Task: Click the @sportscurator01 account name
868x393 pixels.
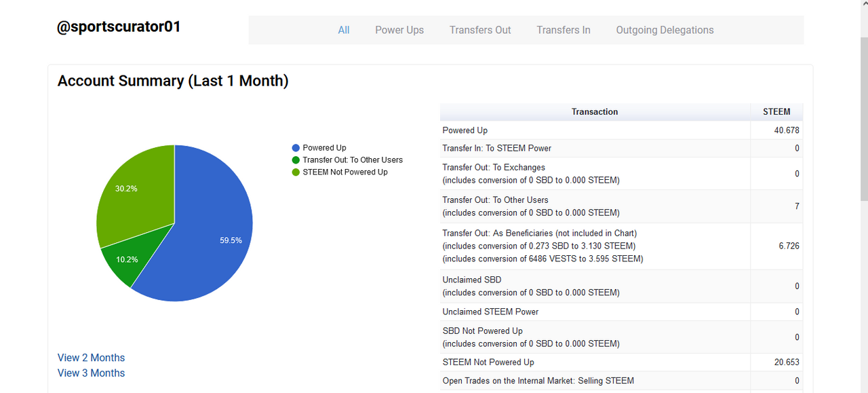Action: tap(119, 27)
